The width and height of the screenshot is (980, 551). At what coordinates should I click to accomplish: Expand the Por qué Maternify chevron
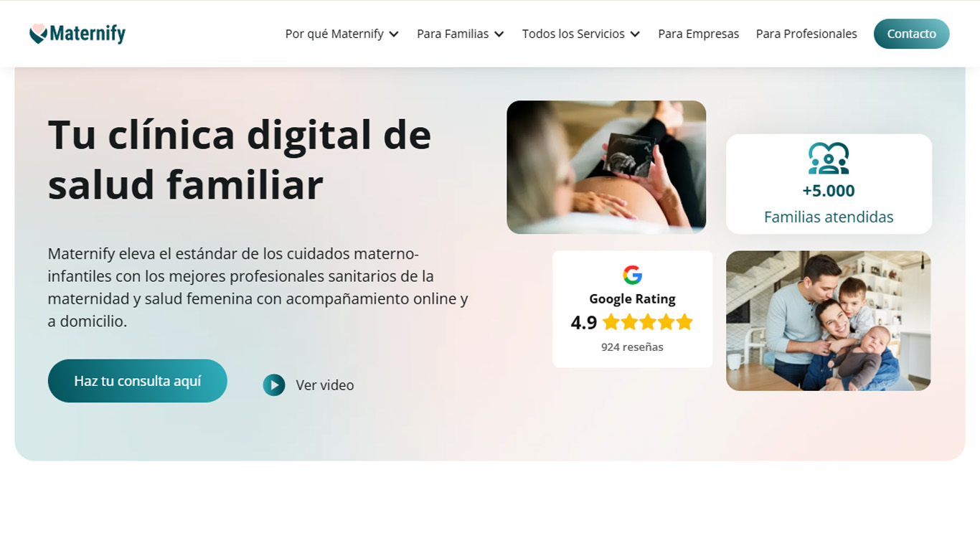tap(394, 34)
